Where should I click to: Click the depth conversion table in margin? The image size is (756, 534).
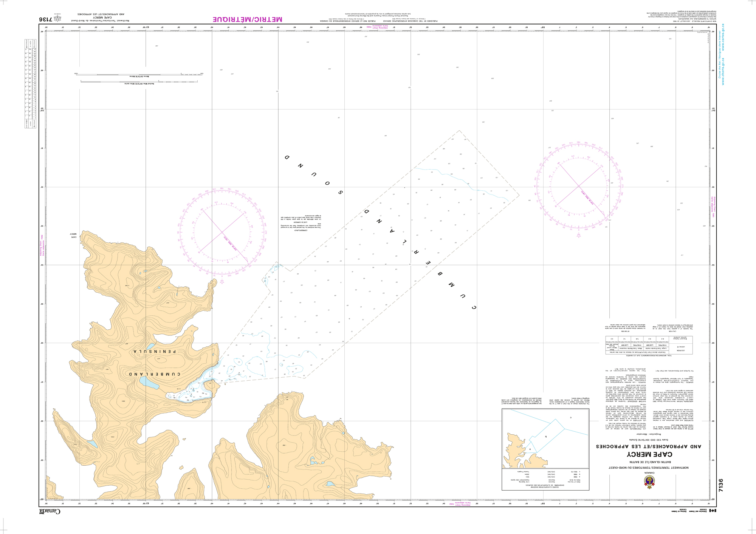pyautogui.click(x=31, y=83)
